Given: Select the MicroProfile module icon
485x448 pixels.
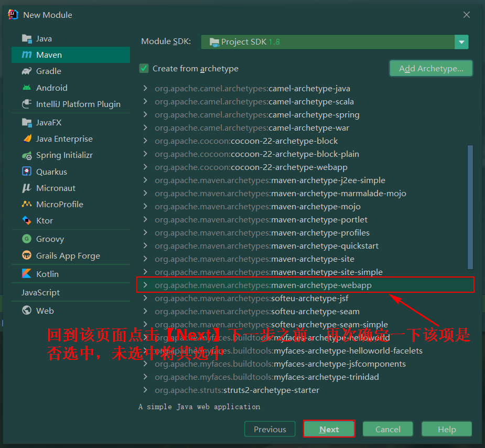Looking at the screenshot, I should click(x=27, y=204).
